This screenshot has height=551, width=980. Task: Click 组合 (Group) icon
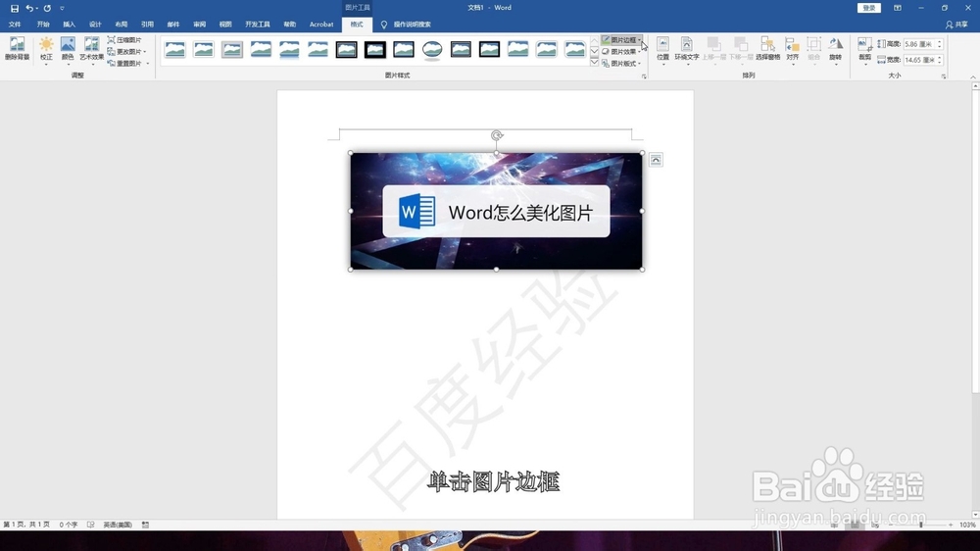[x=813, y=49]
